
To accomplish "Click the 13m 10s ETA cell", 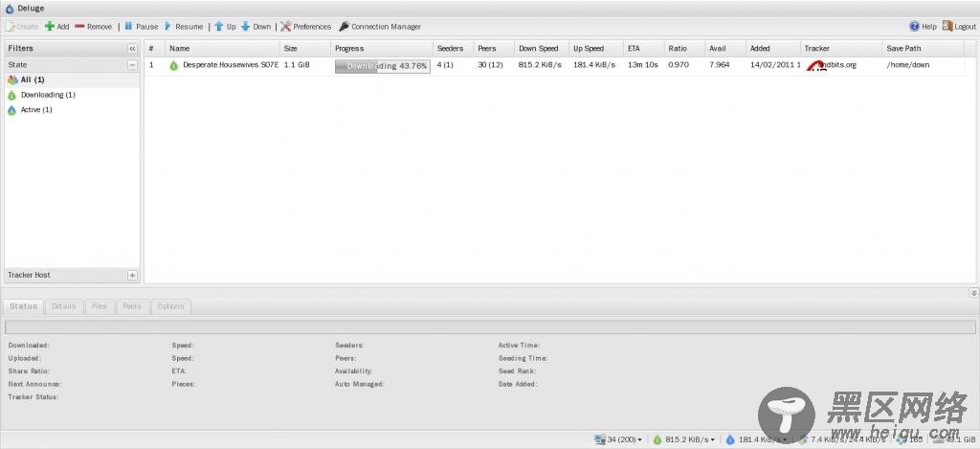I will (x=642, y=65).
